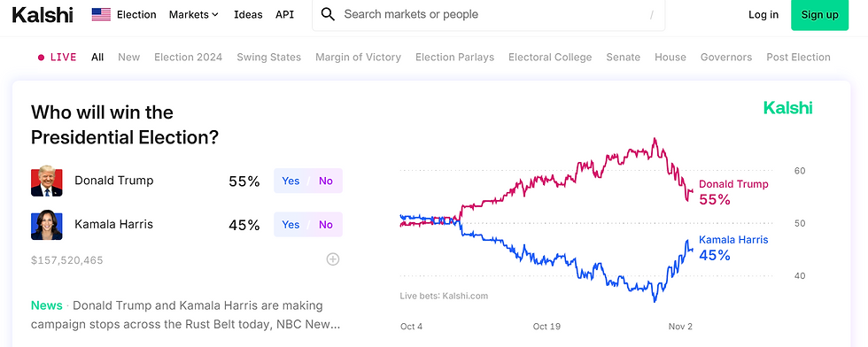Click the Log in link
This screenshot has width=868, height=347.
pyautogui.click(x=763, y=15)
